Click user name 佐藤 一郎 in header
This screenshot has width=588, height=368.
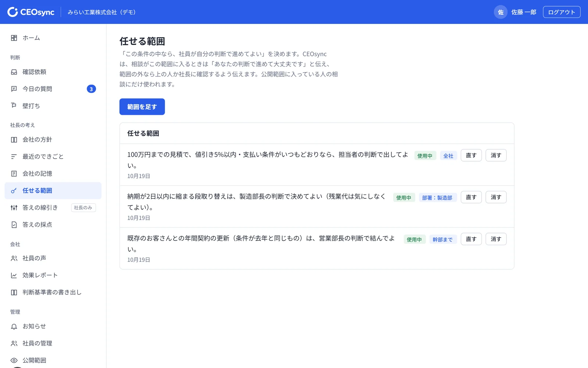tap(524, 12)
